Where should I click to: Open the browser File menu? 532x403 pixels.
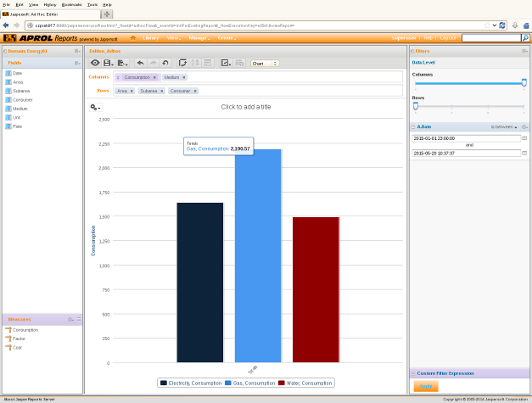click(x=7, y=5)
